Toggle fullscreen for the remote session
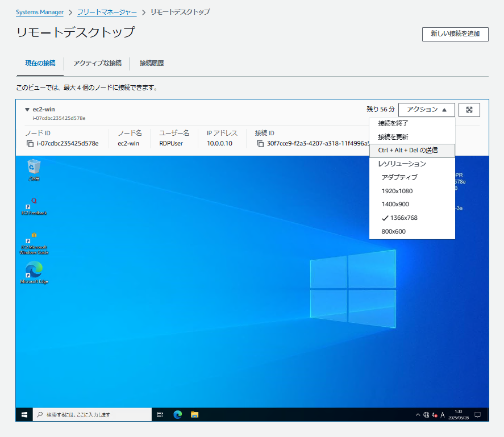This screenshot has width=504, height=437. [x=469, y=110]
